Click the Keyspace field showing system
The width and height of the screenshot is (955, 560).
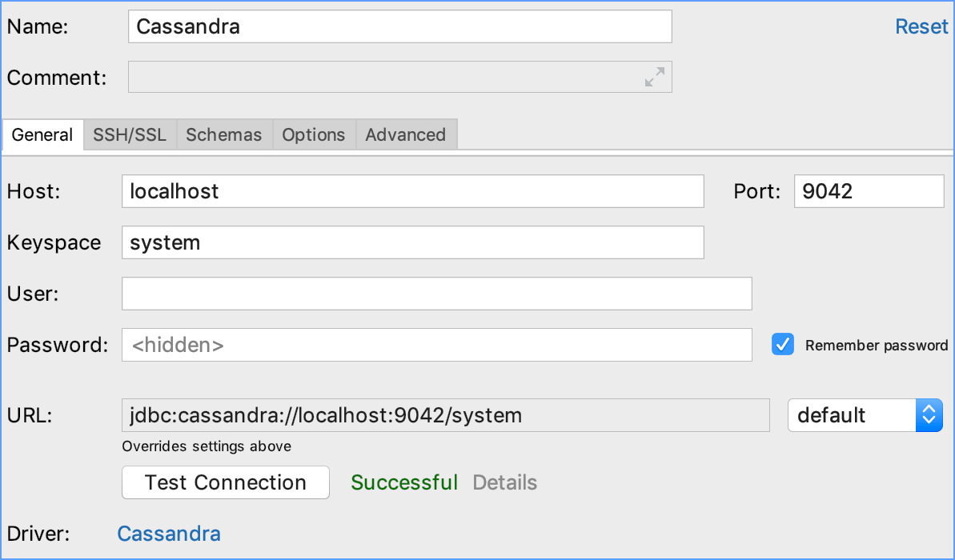(413, 242)
